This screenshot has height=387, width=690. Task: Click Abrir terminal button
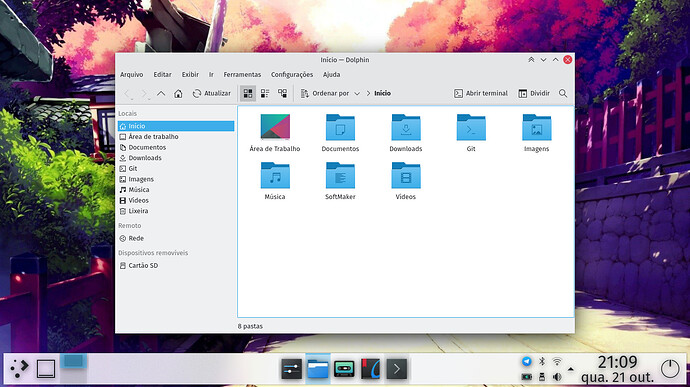point(481,93)
